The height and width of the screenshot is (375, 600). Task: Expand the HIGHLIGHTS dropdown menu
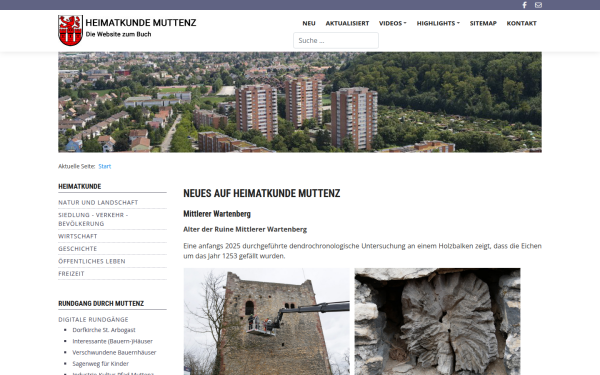coord(438,23)
